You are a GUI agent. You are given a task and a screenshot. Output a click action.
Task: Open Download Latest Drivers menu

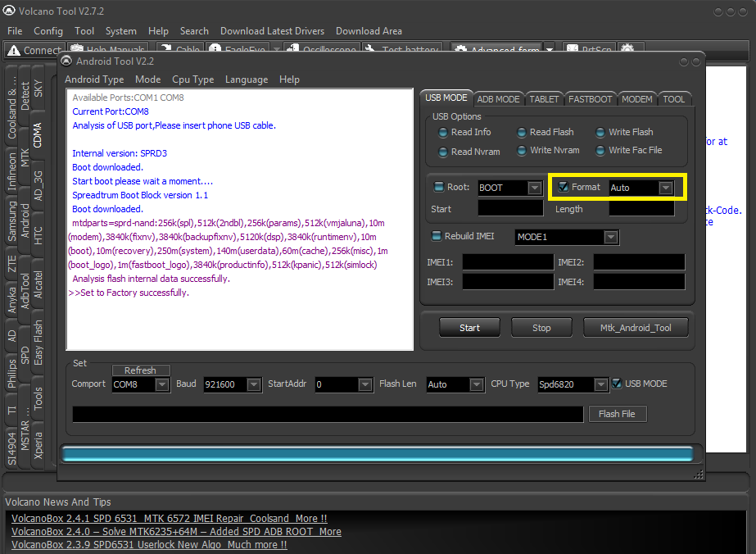[x=272, y=31]
